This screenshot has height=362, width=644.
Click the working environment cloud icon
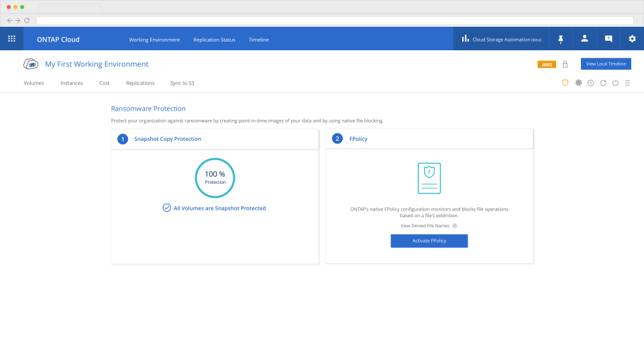pos(31,64)
